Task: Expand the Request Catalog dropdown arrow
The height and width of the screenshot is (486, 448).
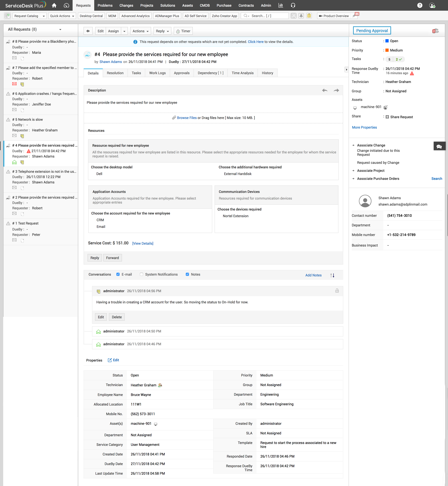Action: (44, 16)
